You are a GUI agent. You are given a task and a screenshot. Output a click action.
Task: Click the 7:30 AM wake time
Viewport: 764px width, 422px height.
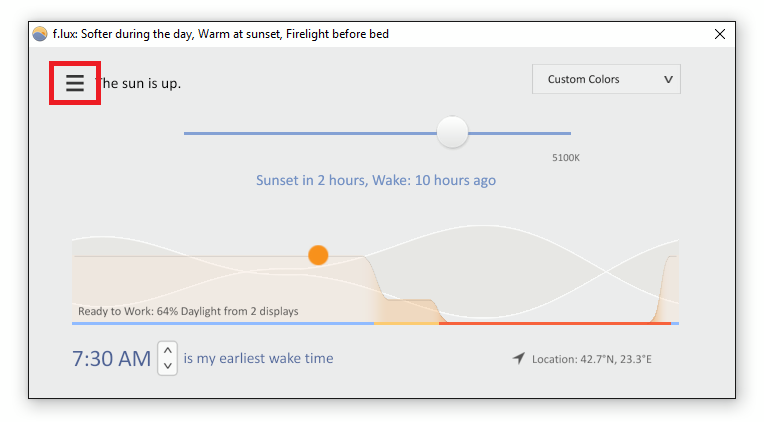click(112, 359)
